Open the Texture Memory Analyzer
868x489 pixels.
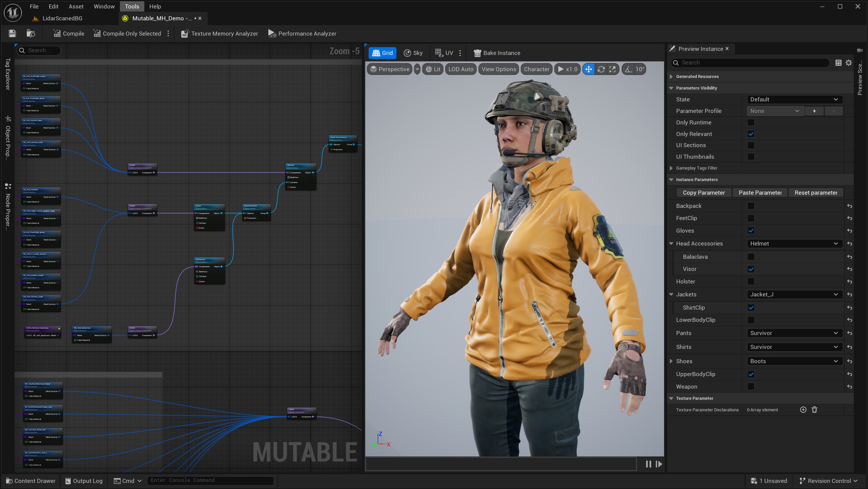point(219,33)
